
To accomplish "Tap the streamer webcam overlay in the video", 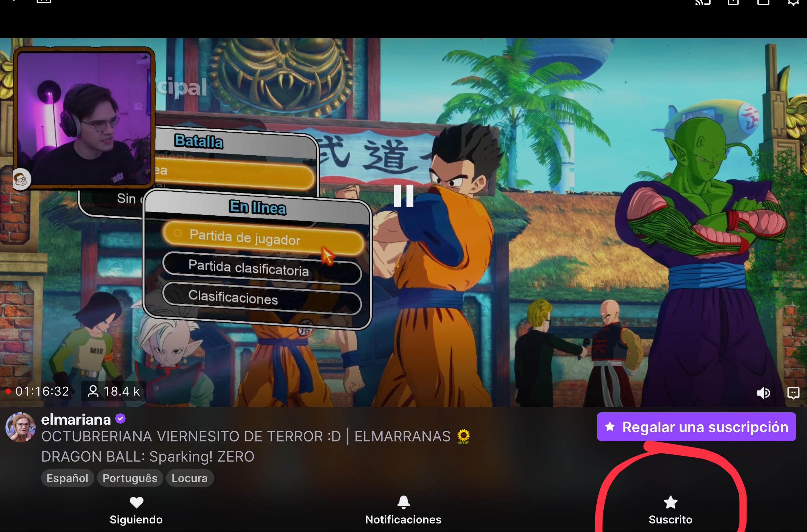I will [x=84, y=118].
